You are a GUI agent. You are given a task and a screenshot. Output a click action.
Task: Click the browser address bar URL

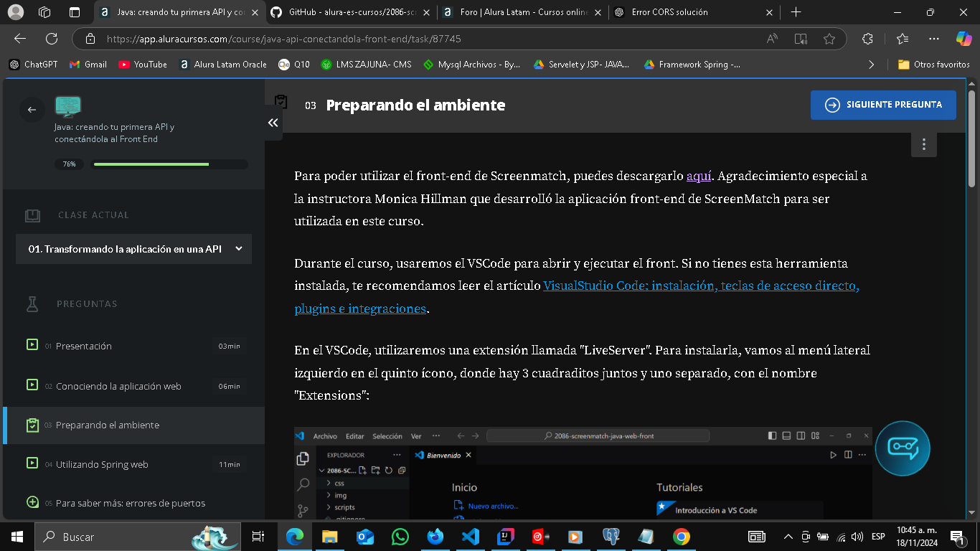coord(283,39)
